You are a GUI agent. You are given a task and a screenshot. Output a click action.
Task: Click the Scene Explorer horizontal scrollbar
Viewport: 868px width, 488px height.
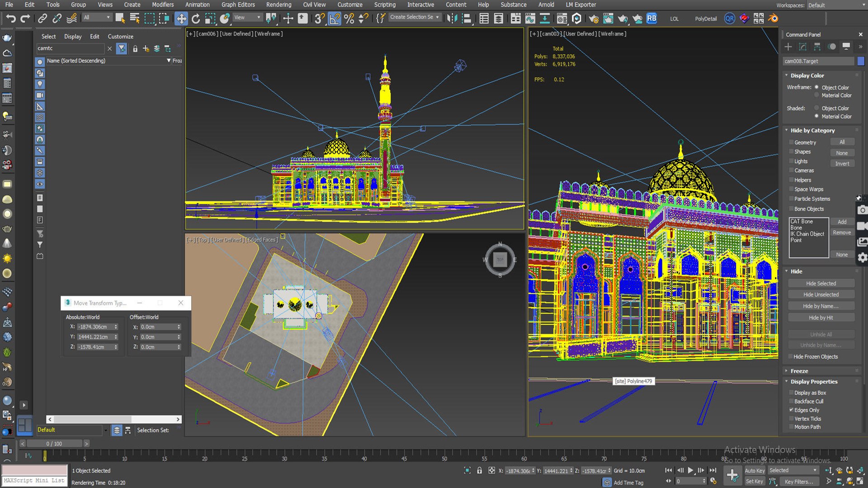114,419
